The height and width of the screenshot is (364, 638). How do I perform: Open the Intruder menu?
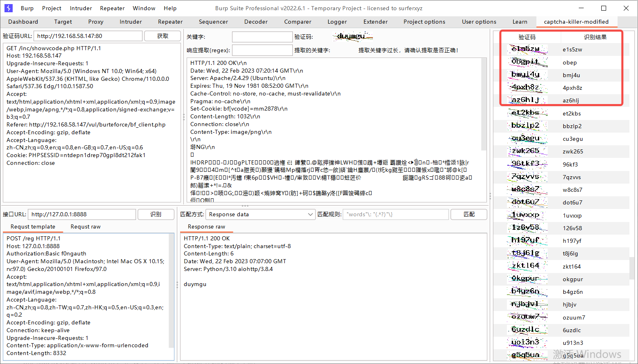tap(81, 8)
